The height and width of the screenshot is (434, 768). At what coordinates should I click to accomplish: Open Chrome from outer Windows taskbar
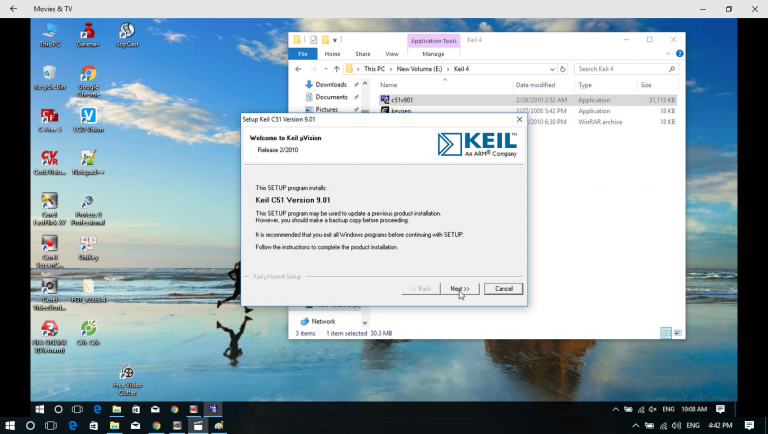tap(156, 426)
